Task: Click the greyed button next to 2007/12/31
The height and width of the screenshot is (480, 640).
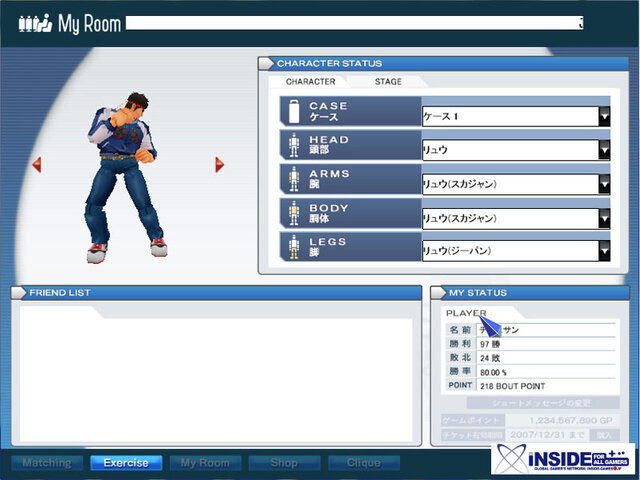Action: [x=604, y=435]
